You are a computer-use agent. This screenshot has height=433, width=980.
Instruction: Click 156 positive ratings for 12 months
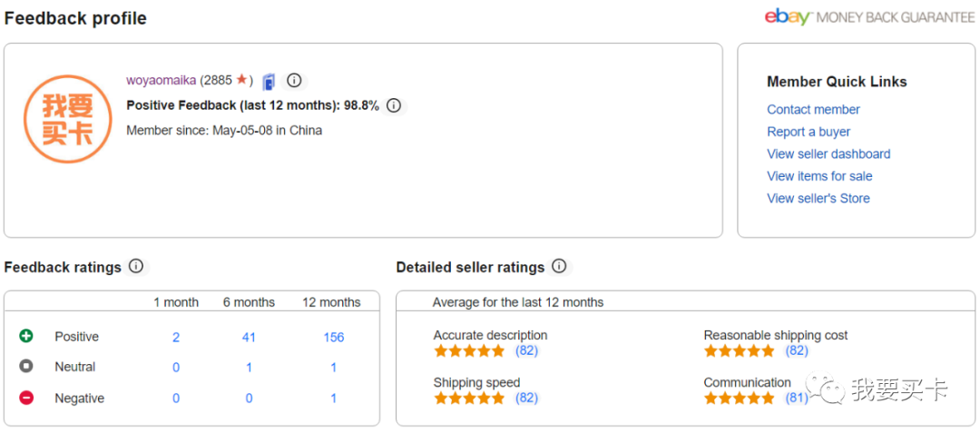click(x=333, y=337)
